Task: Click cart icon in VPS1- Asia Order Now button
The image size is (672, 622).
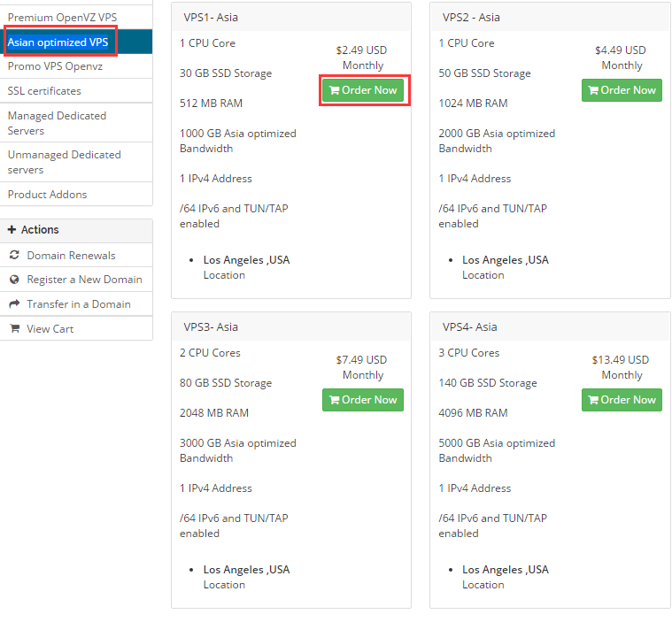Action: [x=334, y=90]
